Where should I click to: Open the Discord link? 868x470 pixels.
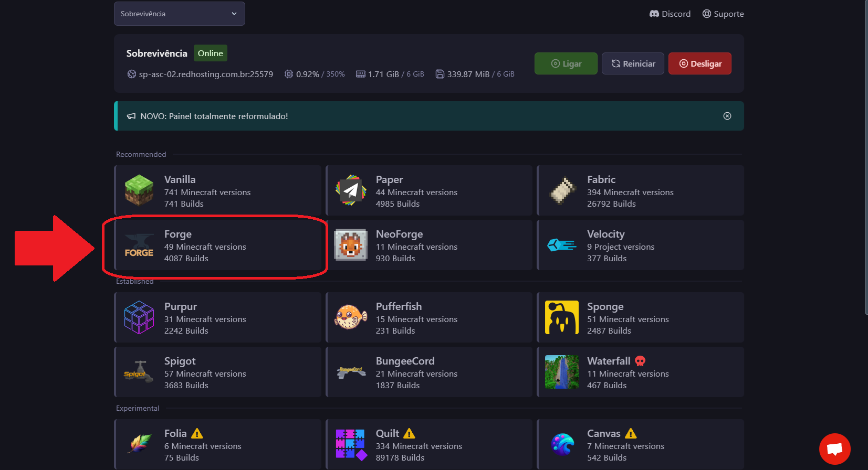670,14
